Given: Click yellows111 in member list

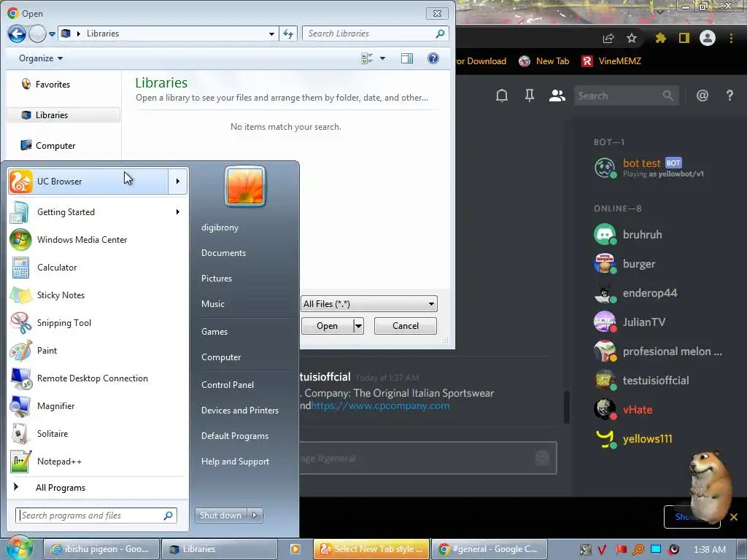Looking at the screenshot, I should tap(648, 439).
